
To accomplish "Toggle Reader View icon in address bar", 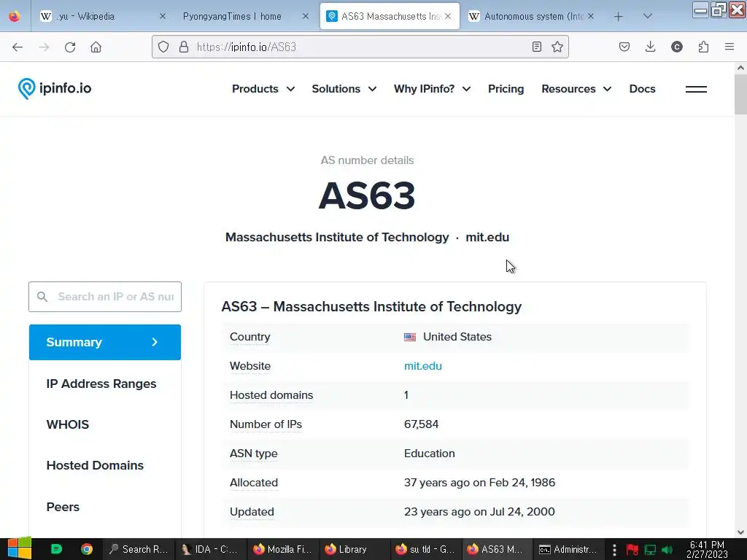I will pos(536,47).
